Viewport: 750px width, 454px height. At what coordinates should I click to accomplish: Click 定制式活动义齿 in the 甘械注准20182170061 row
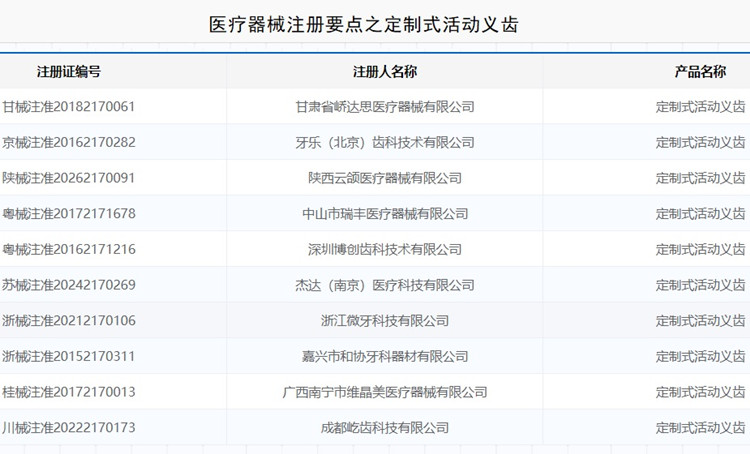[700, 106]
